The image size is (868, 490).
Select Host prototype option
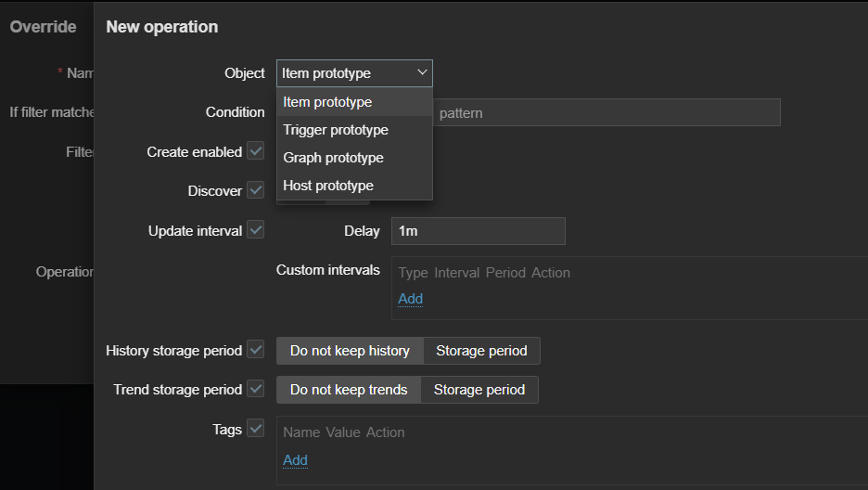pyautogui.click(x=328, y=186)
